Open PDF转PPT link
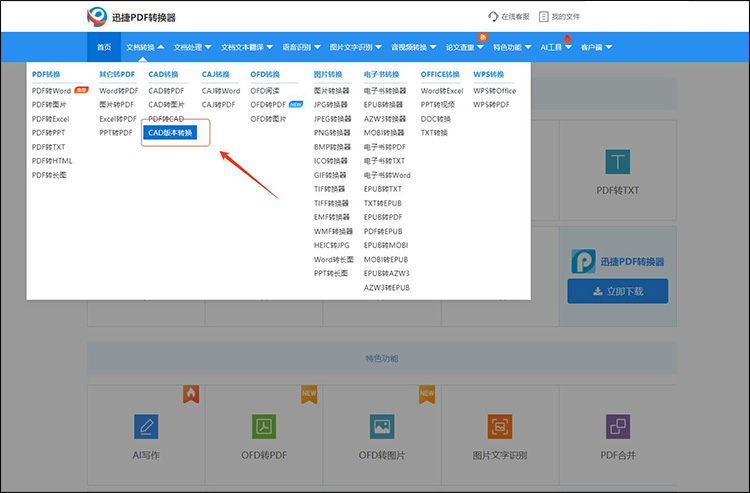This screenshot has height=493, width=750. click(48, 132)
